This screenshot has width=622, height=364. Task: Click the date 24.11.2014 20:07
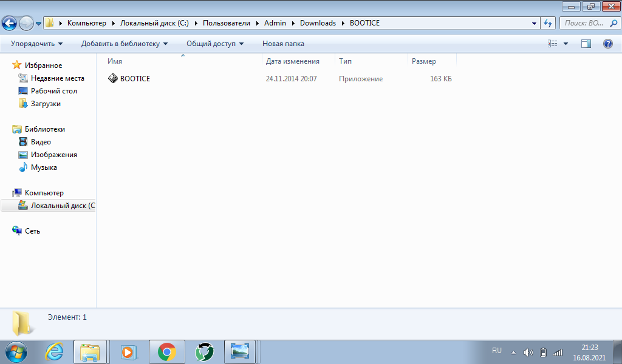(x=291, y=79)
